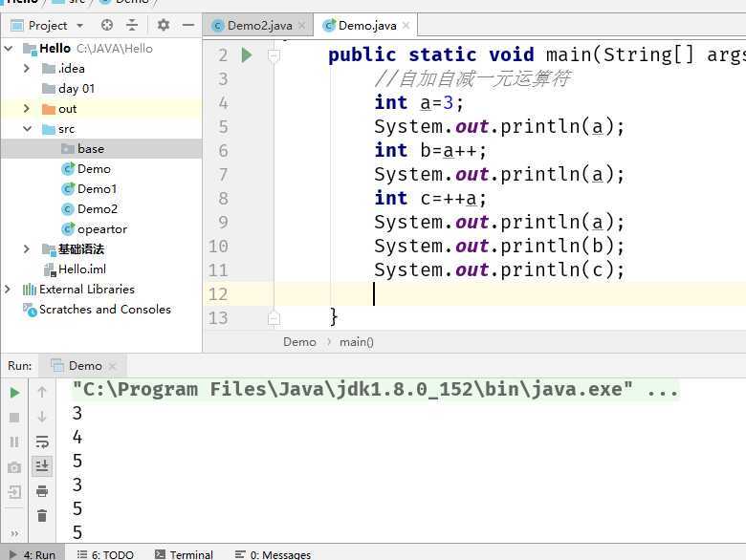Hide the Project panel with minus icon
The width and height of the screenshot is (746, 560).
pyautogui.click(x=188, y=25)
